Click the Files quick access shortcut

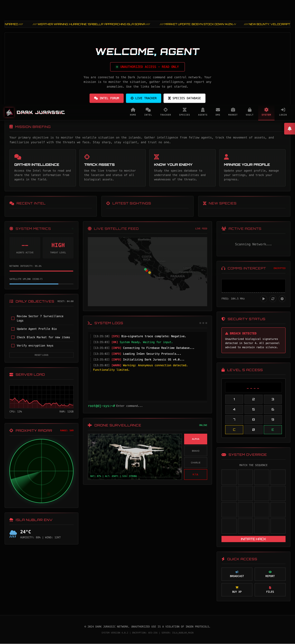[x=270, y=589]
